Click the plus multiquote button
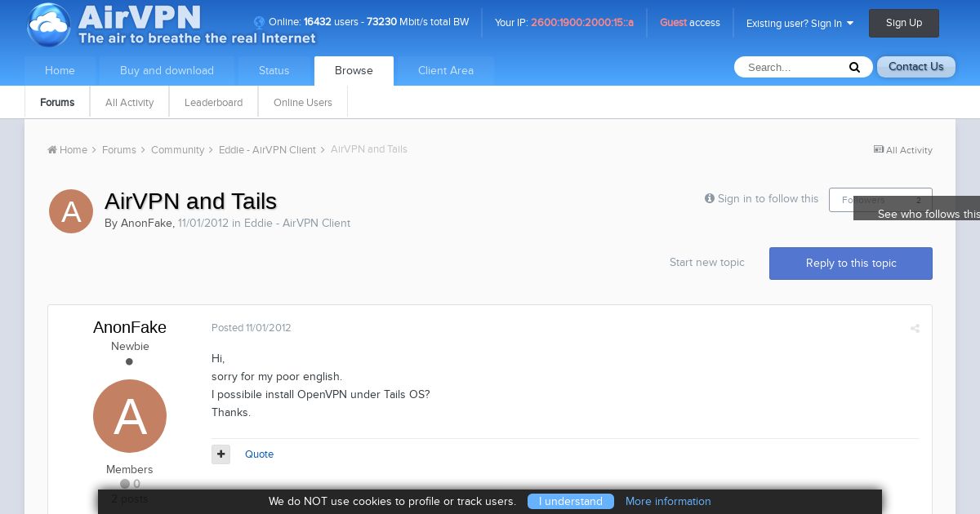980x514 pixels. click(220, 454)
